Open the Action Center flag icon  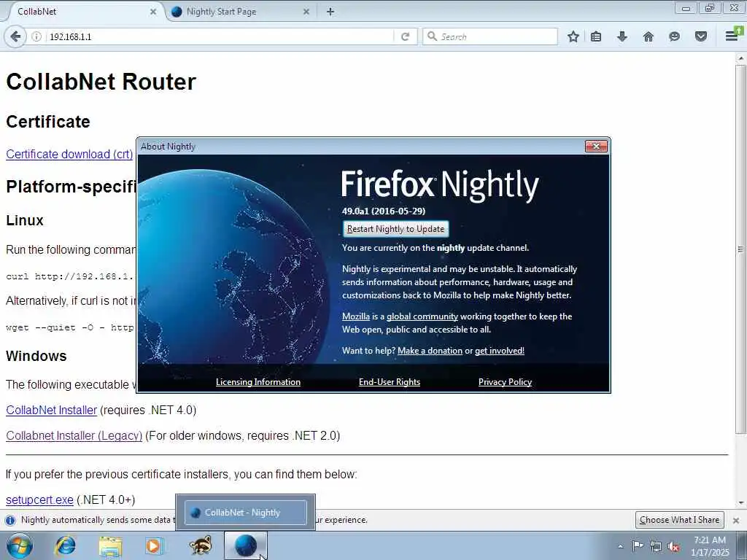tap(638, 545)
